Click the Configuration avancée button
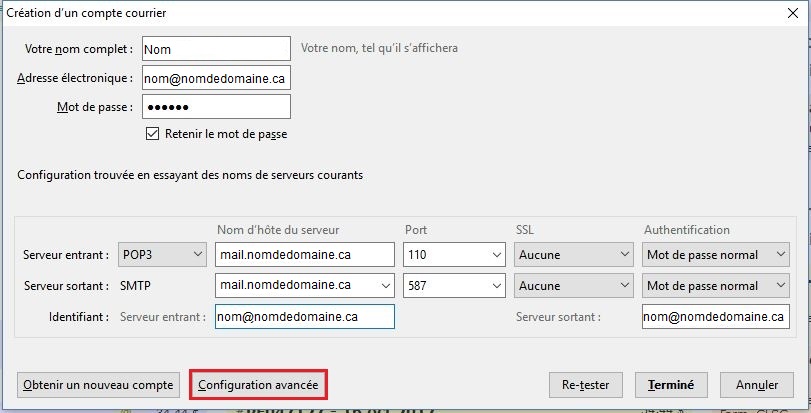811x413 pixels. click(258, 384)
